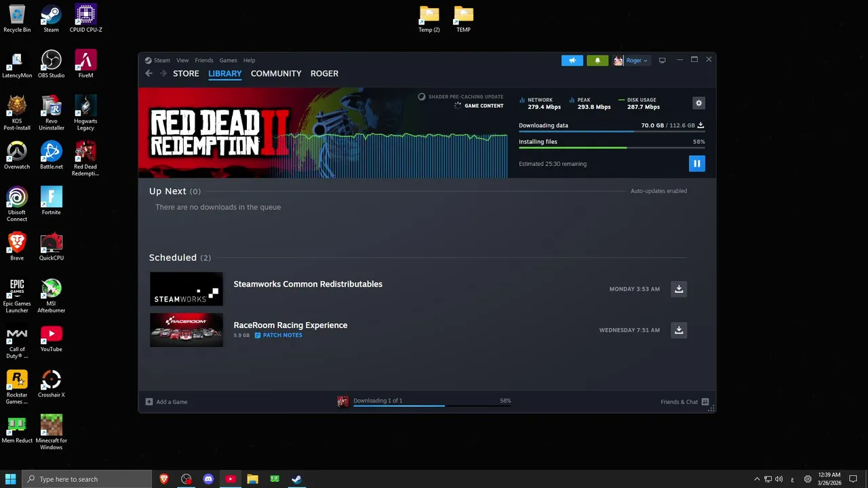The image size is (868, 488).
Task: Download RaceRoom Racing Experience update now
Action: [x=679, y=330]
